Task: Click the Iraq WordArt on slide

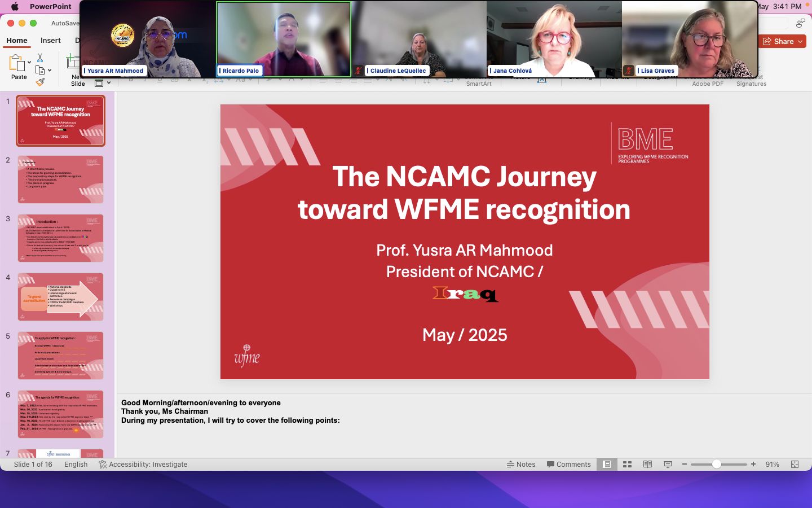Action: [466, 294]
